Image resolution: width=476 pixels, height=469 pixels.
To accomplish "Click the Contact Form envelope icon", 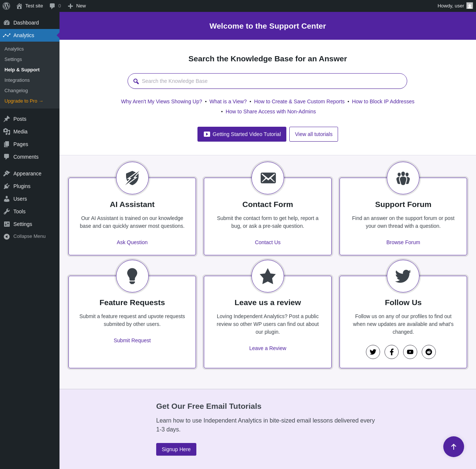I will point(268,178).
